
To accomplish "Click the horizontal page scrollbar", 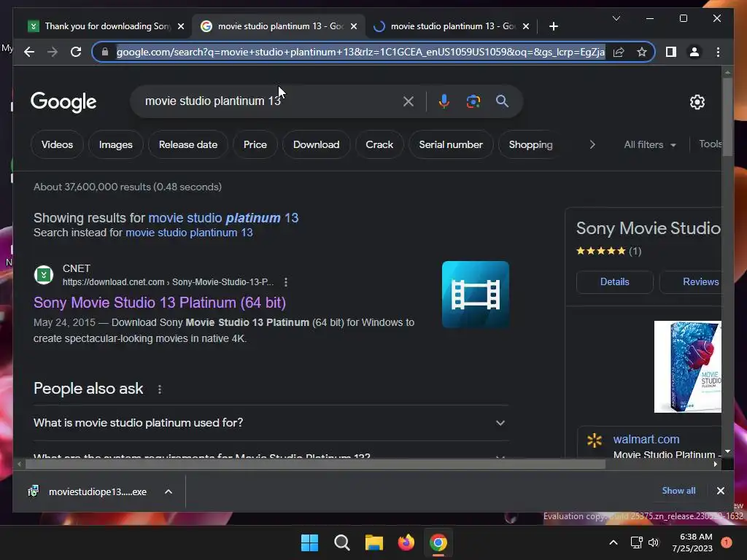I will (x=315, y=464).
